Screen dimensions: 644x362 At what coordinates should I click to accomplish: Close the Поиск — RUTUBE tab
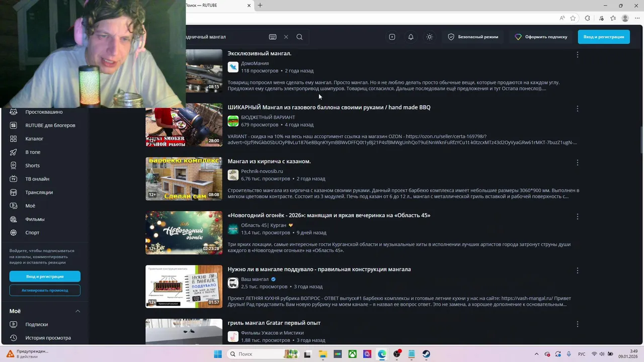[249, 6]
